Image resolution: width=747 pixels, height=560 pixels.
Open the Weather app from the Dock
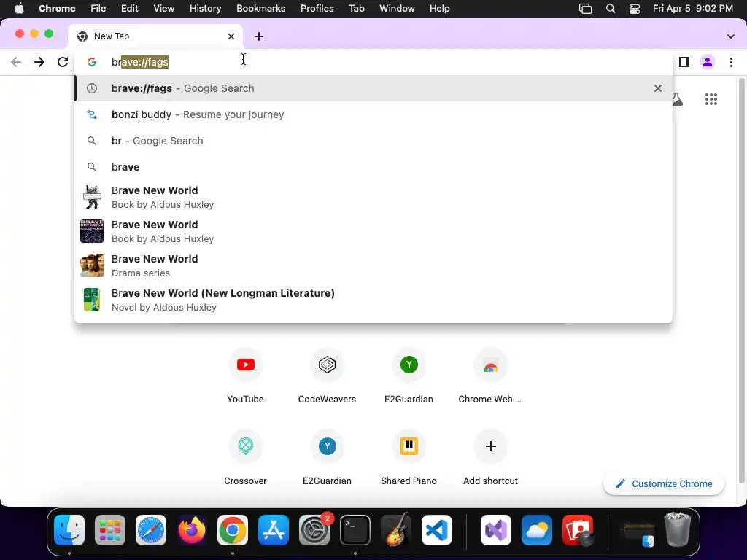click(x=536, y=530)
